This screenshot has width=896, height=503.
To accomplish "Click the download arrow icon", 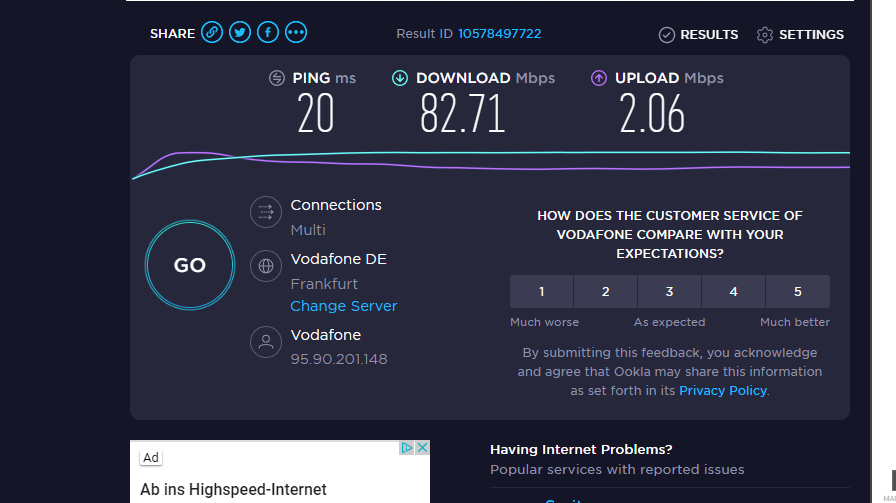I will click(400, 78).
